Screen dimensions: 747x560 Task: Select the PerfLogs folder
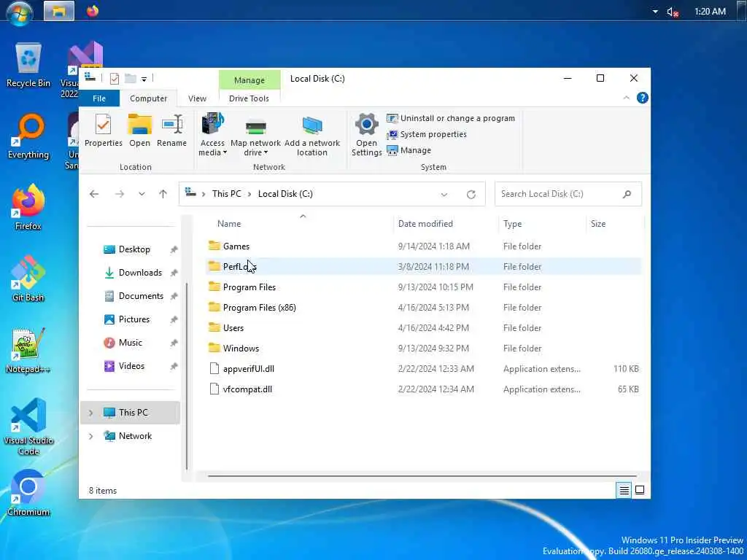click(423, 267)
